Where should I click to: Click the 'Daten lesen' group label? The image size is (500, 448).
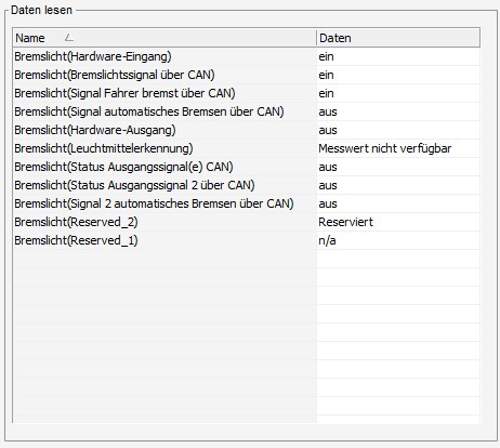[x=41, y=10]
